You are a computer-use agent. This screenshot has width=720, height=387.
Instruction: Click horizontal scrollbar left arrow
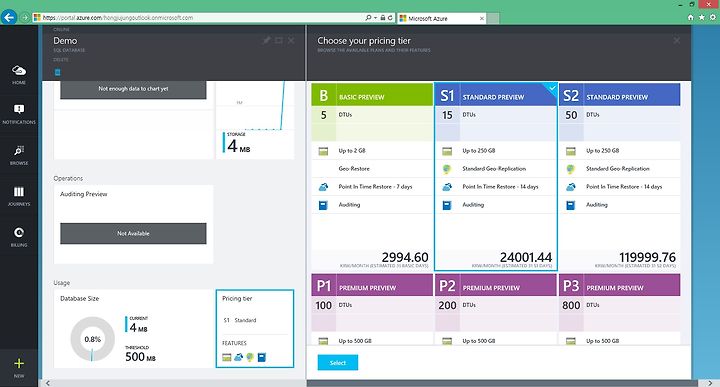coord(47,383)
